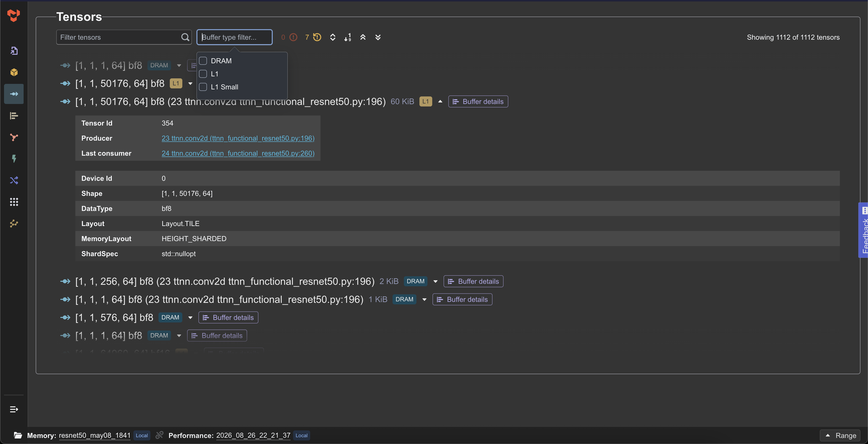
Task: Focus the Buffer type filter input
Action: click(x=235, y=37)
